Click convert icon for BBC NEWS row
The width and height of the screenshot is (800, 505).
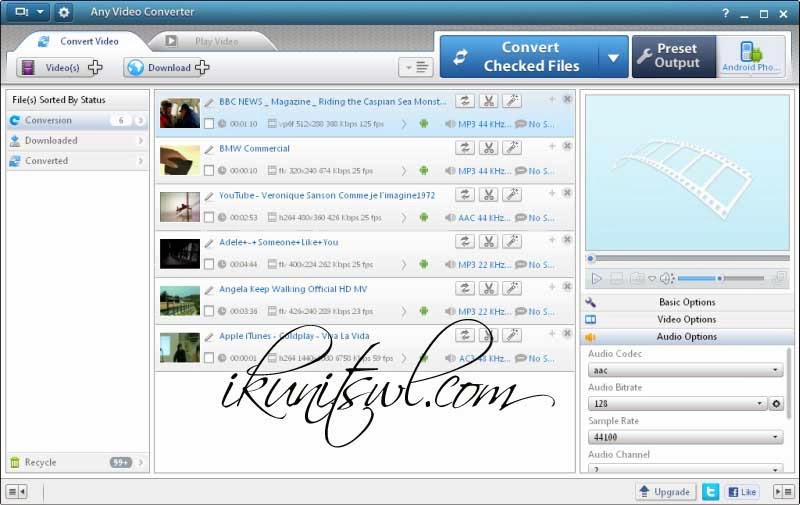pyautogui.click(x=465, y=100)
